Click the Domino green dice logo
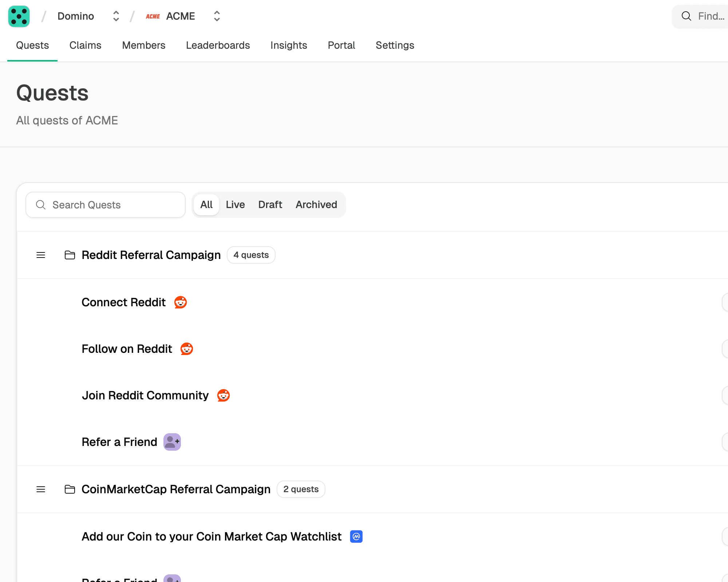This screenshot has width=728, height=582. (x=19, y=16)
